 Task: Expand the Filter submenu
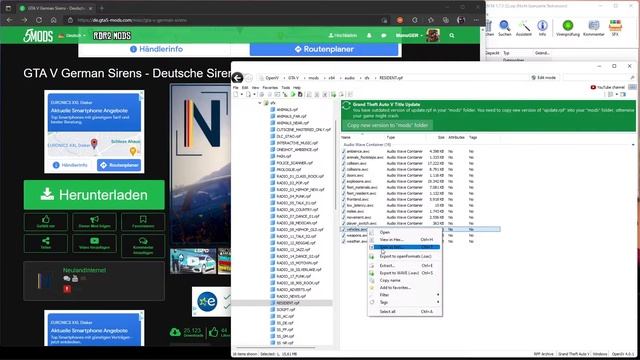click(x=405, y=295)
